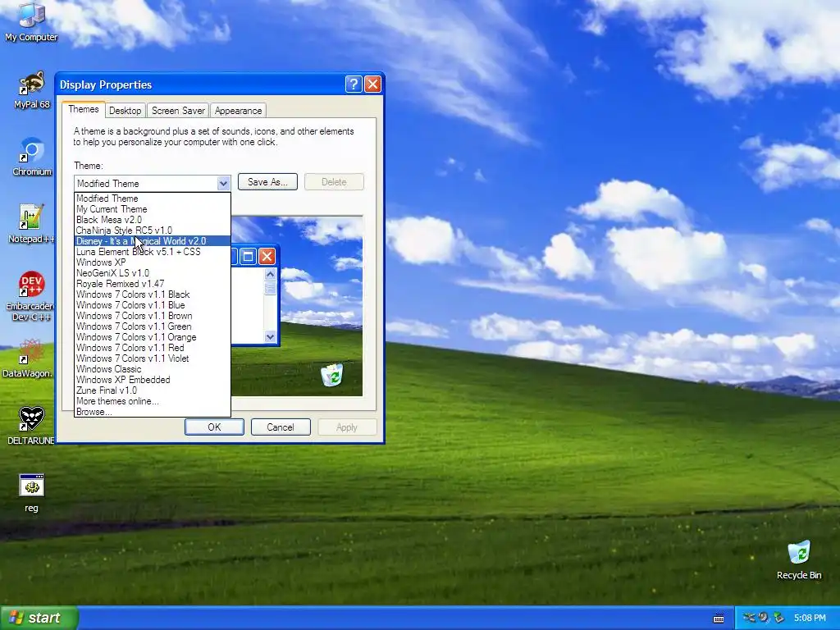Choose My Current Theme from list
Viewport: 840px width, 630px height.
(x=152, y=209)
